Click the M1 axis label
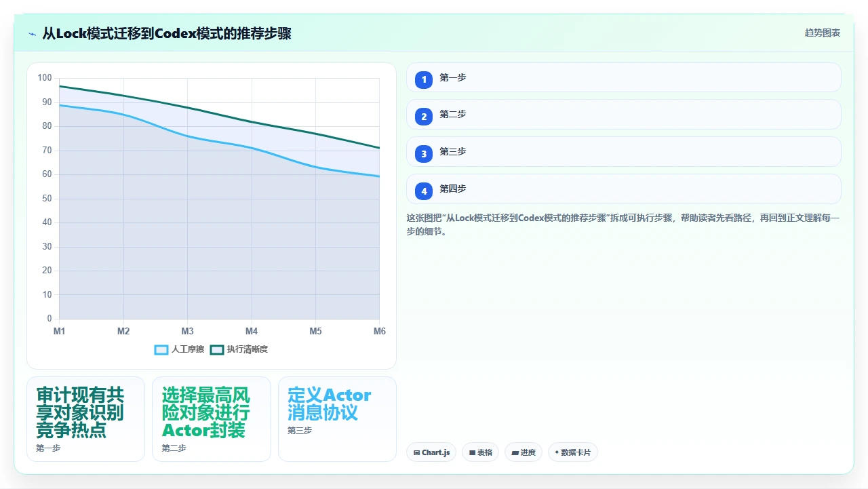This screenshot has height=489, width=868. (x=60, y=331)
